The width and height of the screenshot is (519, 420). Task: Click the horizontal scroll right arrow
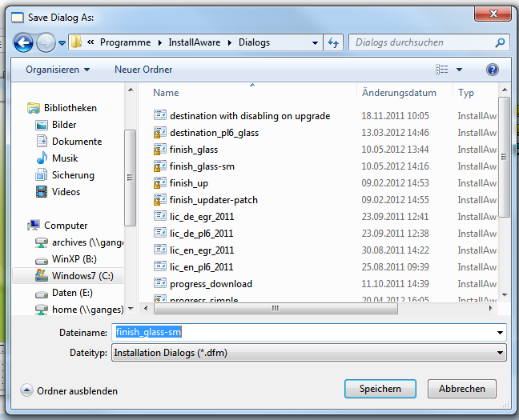coord(490,309)
